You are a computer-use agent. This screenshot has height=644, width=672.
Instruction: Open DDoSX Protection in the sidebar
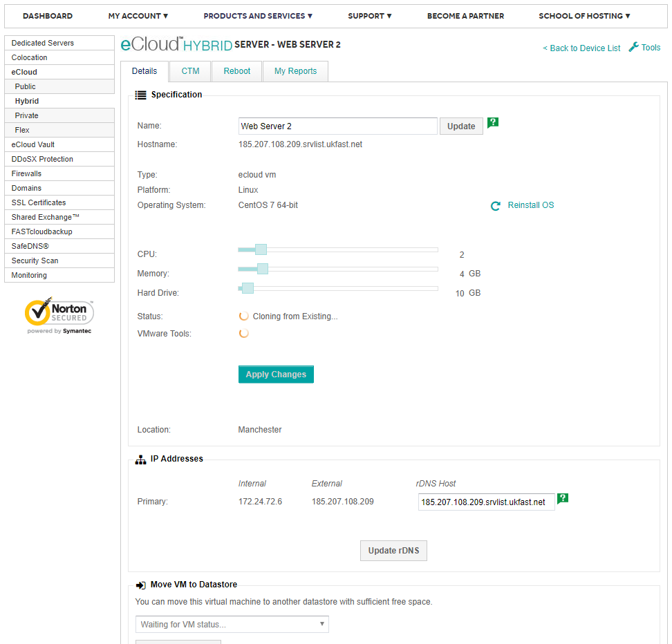pyautogui.click(x=59, y=159)
